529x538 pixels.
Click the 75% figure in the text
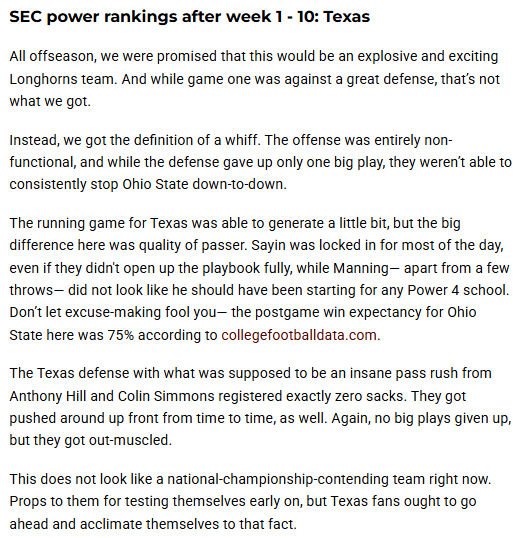(x=121, y=335)
